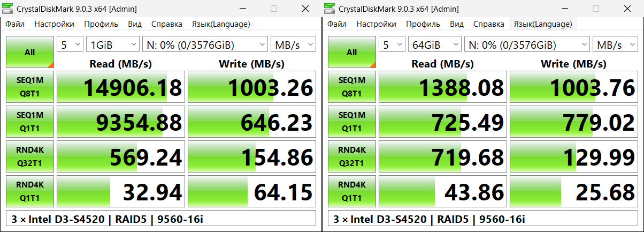Expand test count dropdown in right window
The image size is (644, 232).
pyautogui.click(x=392, y=44)
